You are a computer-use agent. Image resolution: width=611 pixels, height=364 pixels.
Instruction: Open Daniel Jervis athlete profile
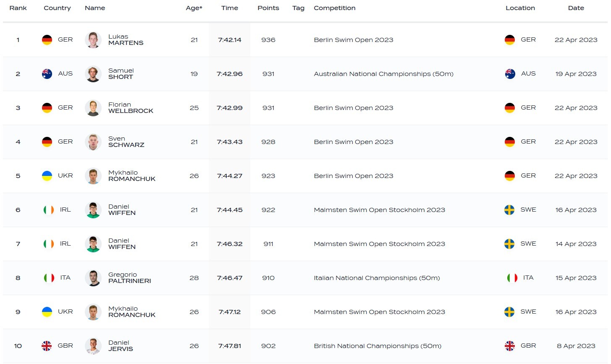(x=121, y=346)
